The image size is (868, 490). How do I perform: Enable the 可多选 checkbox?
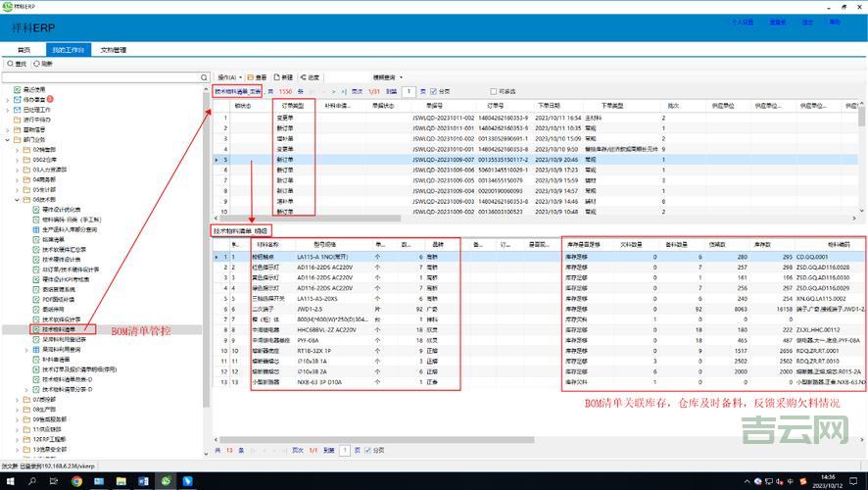pos(494,91)
